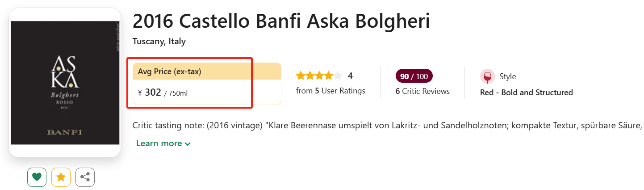Click the rating number 4 beside the stars

pyautogui.click(x=350, y=76)
